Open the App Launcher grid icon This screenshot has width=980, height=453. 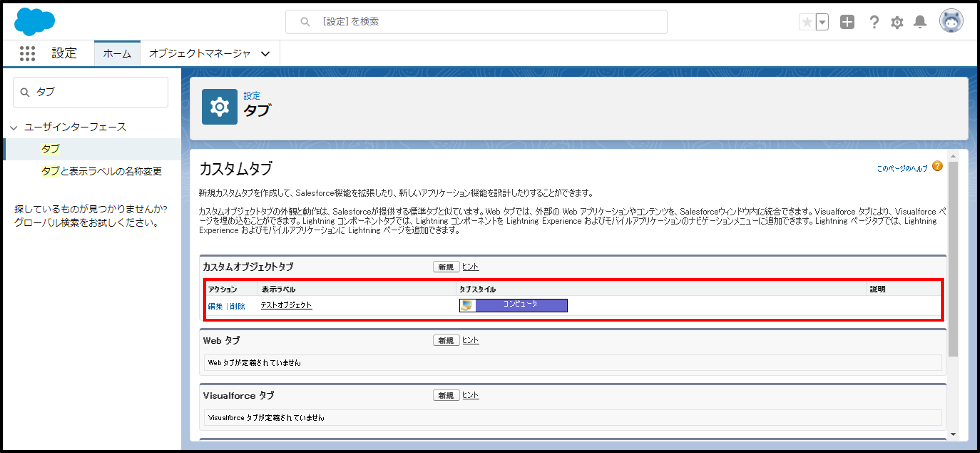tap(27, 53)
